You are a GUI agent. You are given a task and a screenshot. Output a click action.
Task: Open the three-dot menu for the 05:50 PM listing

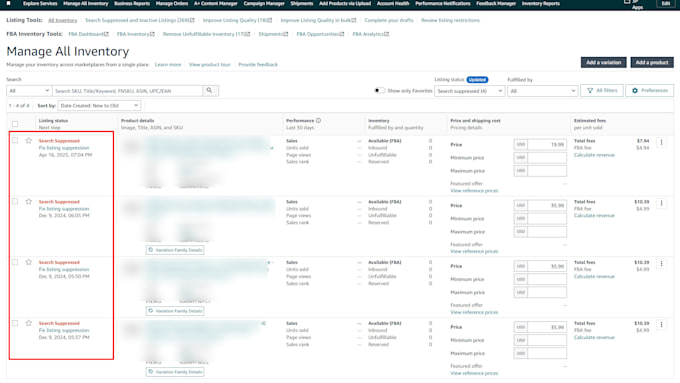pyautogui.click(x=661, y=263)
